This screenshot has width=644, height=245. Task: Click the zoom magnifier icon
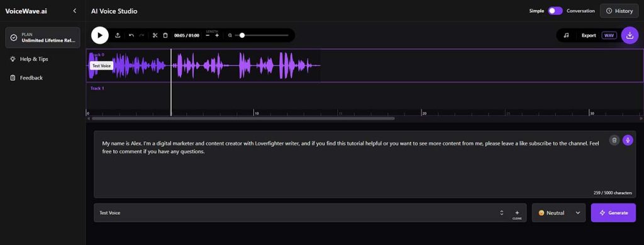pos(230,35)
